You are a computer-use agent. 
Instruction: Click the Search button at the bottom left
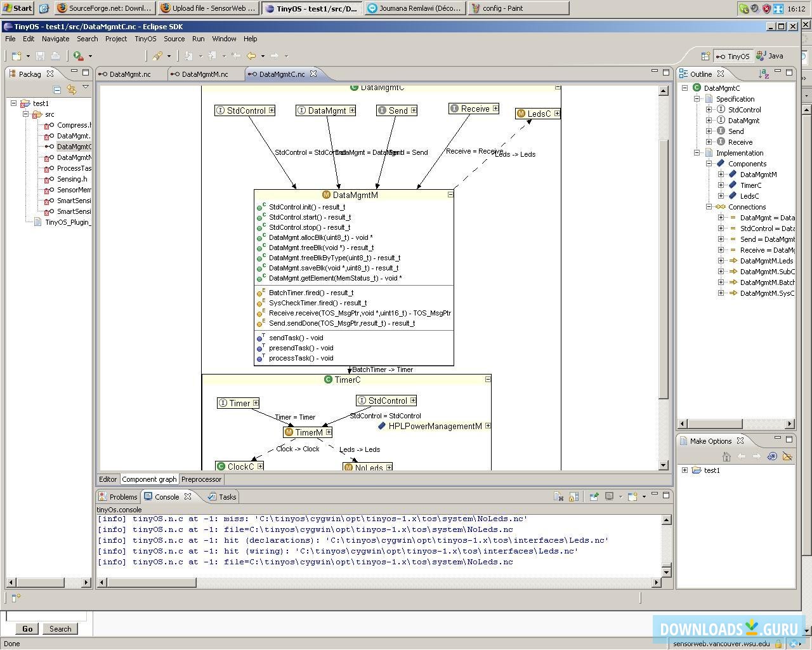(60, 629)
